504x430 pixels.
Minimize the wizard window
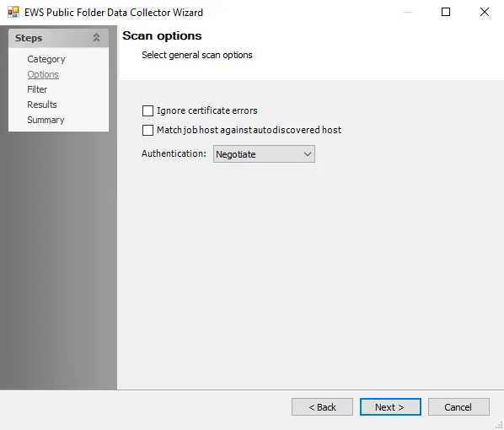(408, 12)
